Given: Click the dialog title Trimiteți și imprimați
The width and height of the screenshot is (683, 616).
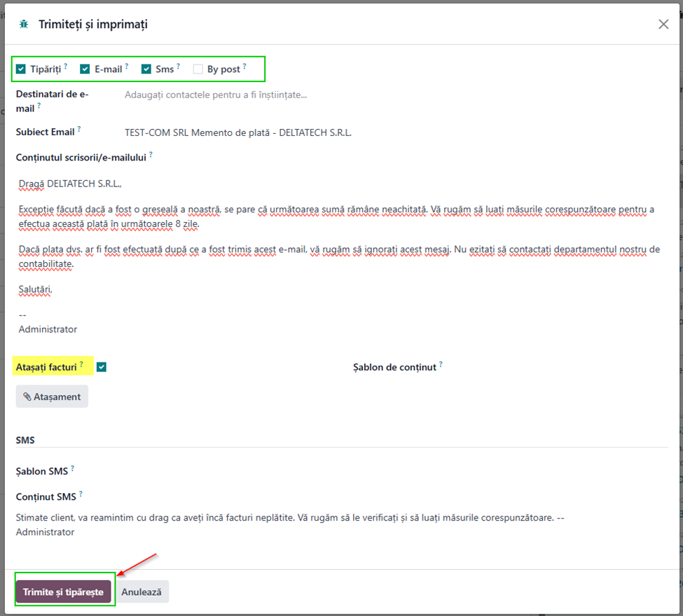Looking at the screenshot, I should (93, 25).
